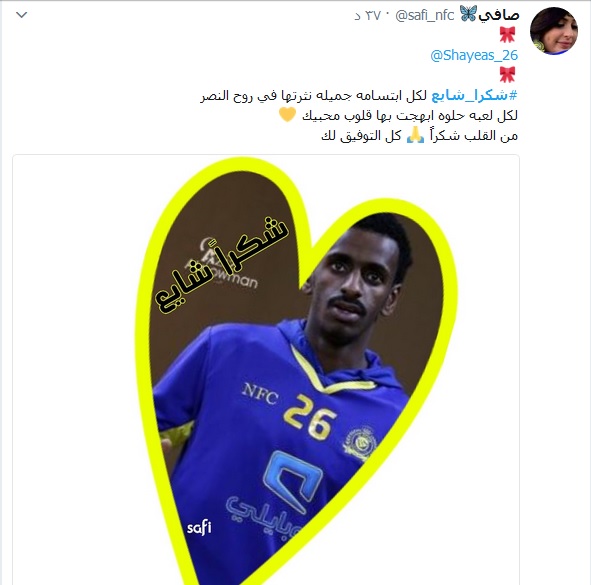Click the red ribbon emoji below the mention
The height and width of the screenshot is (585, 591).
507,74
